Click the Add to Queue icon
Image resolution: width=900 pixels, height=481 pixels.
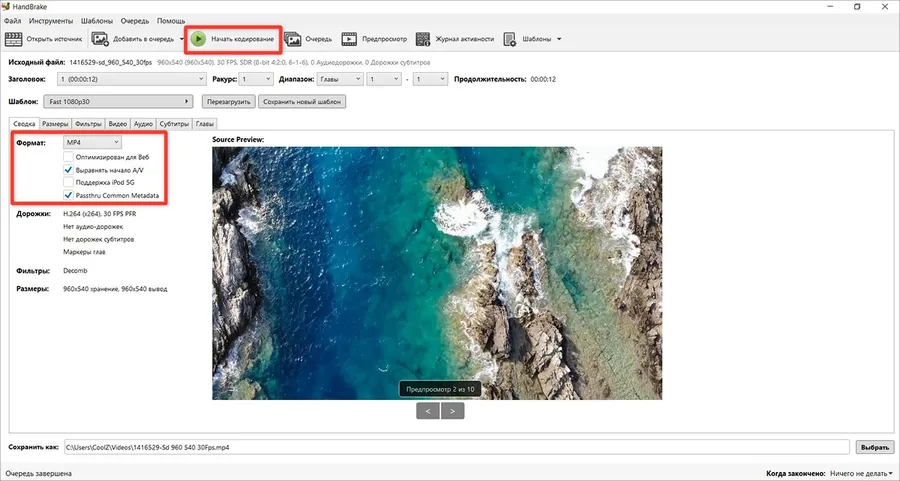pyautogui.click(x=100, y=39)
